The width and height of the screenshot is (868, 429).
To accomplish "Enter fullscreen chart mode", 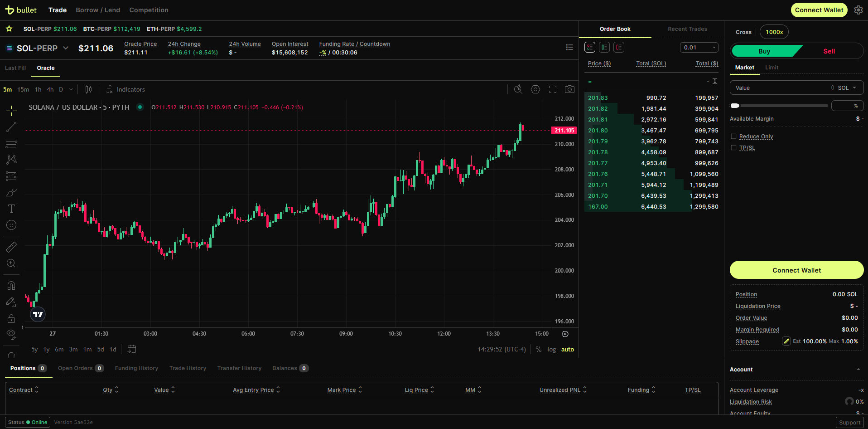I will click(x=553, y=89).
